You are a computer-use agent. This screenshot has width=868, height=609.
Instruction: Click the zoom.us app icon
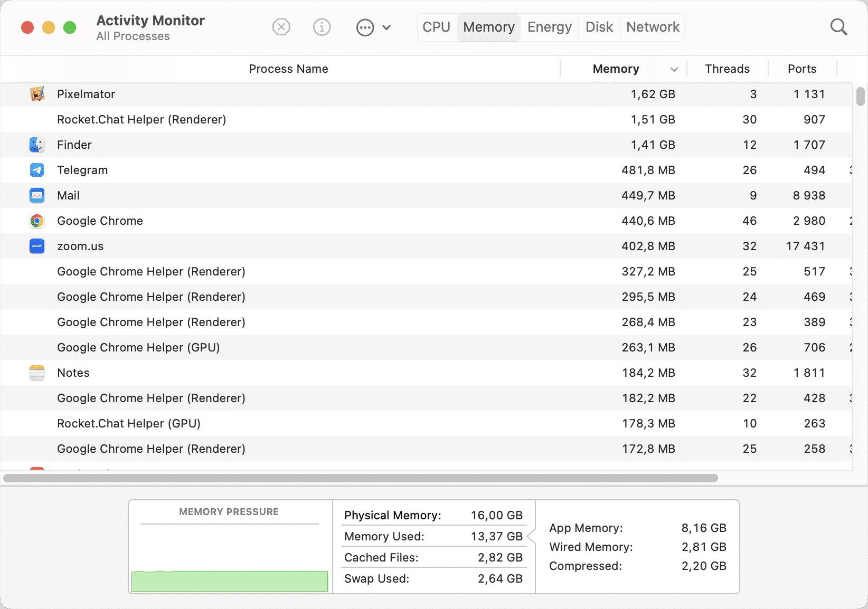click(x=36, y=246)
